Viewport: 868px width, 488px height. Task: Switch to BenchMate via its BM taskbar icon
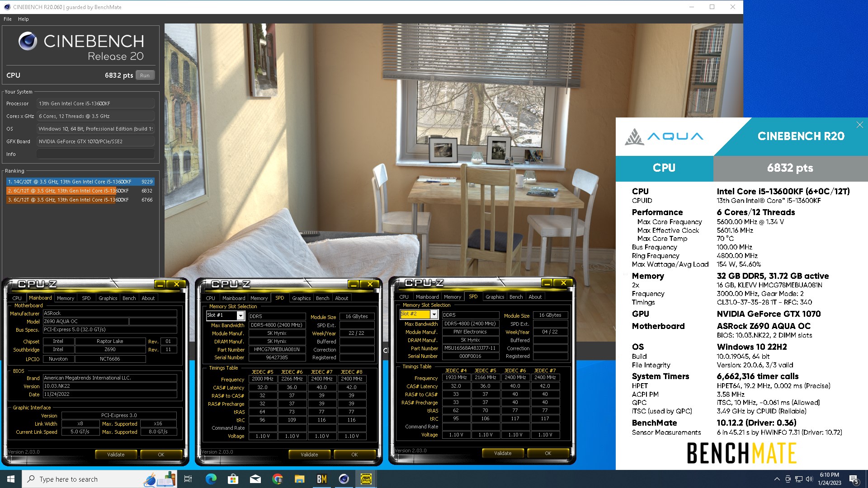[321, 479]
